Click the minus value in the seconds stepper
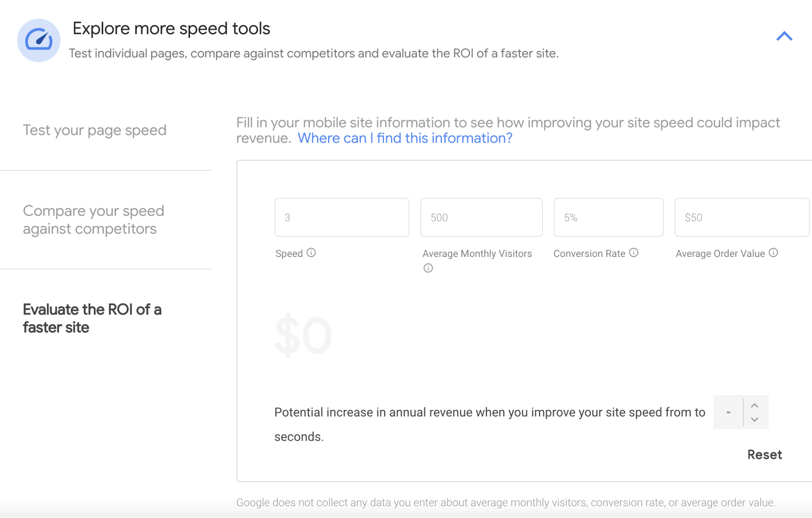Screen dimensions: 812x518 (728, 412)
